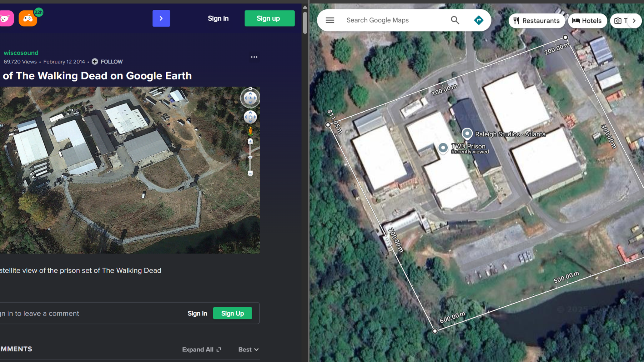Click the TWD Prison map pin
This screenshot has height=362, width=644.
(443, 148)
